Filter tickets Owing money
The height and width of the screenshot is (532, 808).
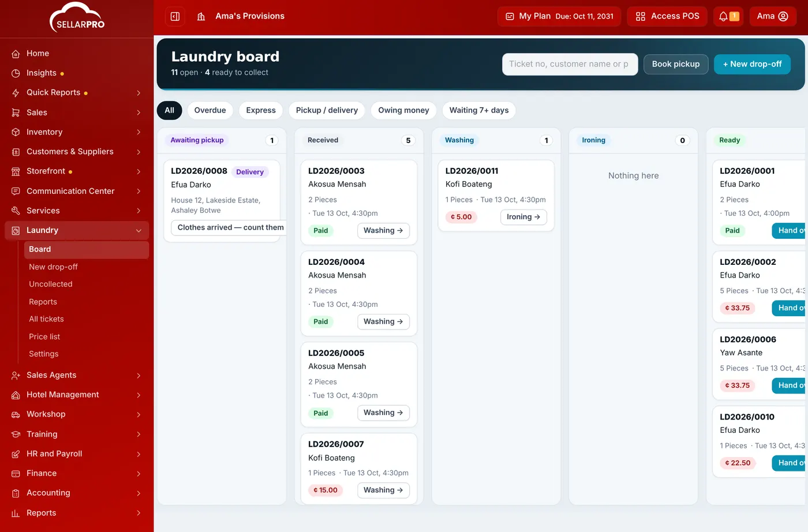tap(403, 110)
